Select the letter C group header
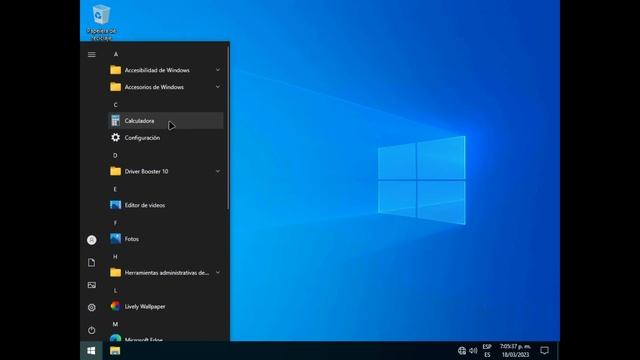Screen dimensions: 640x360 tap(116, 105)
